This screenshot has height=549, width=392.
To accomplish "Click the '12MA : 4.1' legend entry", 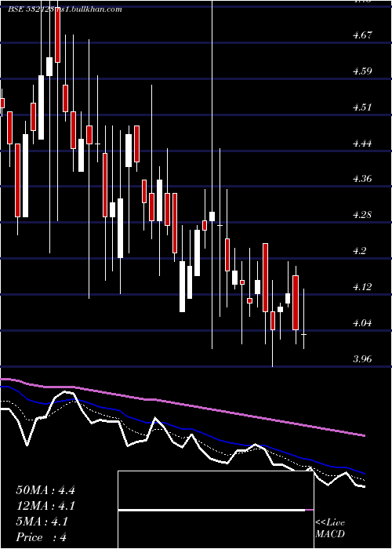I will click(x=45, y=506).
